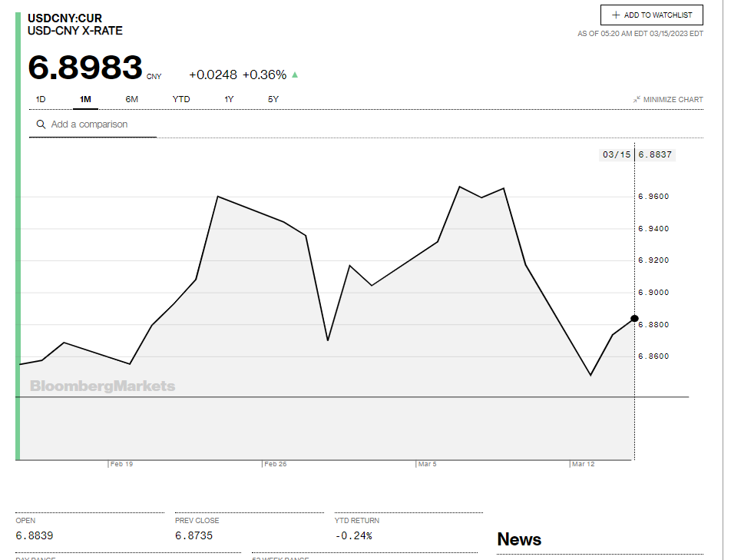Click the Feb 19 date label on axis
This screenshot has height=560, width=731.
coord(121,464)
